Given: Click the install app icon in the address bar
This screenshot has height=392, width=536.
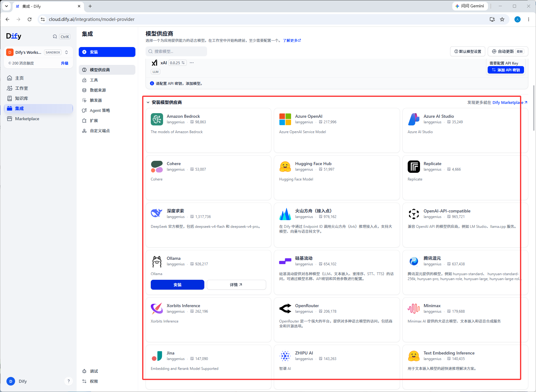Looking at the screenshot, I should pyautogui.click(x=492, y=19).
